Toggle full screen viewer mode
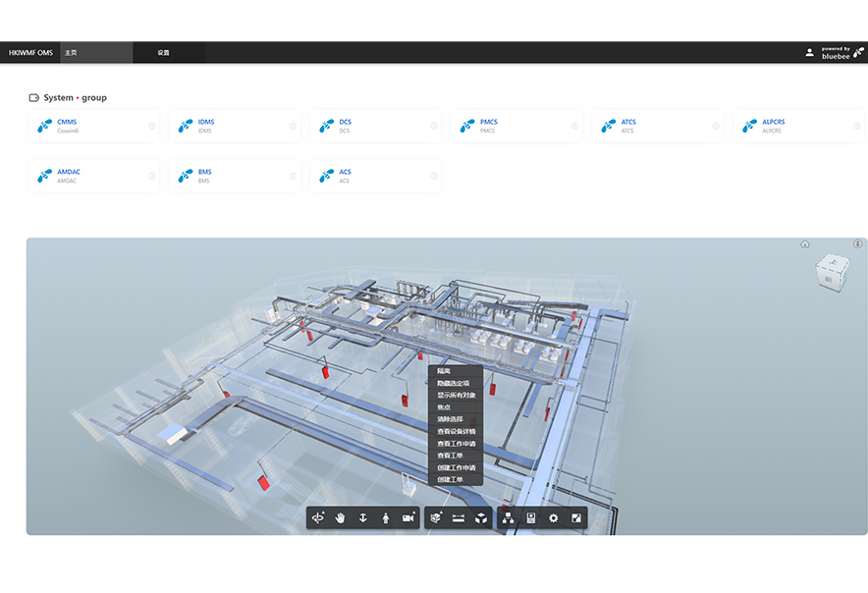Screen dimensions: 868x593 coord(576,518)
